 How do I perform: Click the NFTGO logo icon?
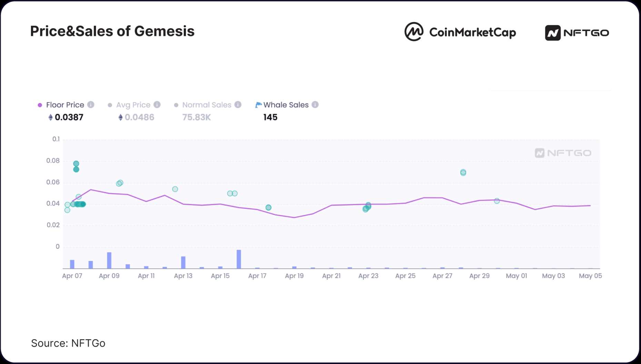[552, 33]
